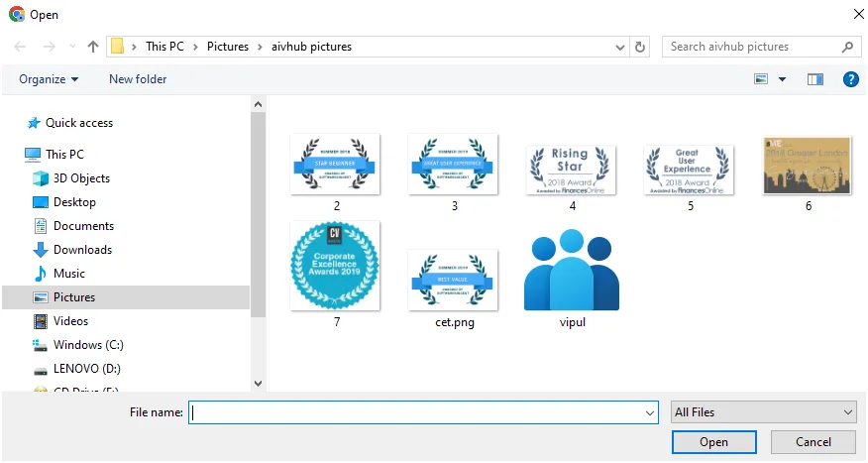Click the Downloads arrow icon

[x=41, y=250]
